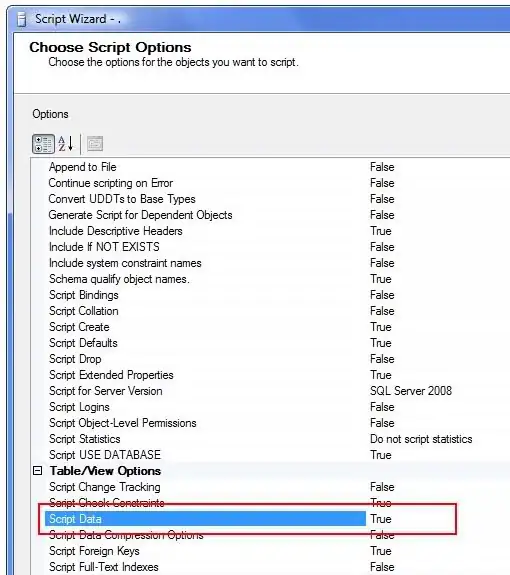Click the Property Pages toolbar icon
Viewport: 510px width, 575px height.
click(x=95, y=144)
